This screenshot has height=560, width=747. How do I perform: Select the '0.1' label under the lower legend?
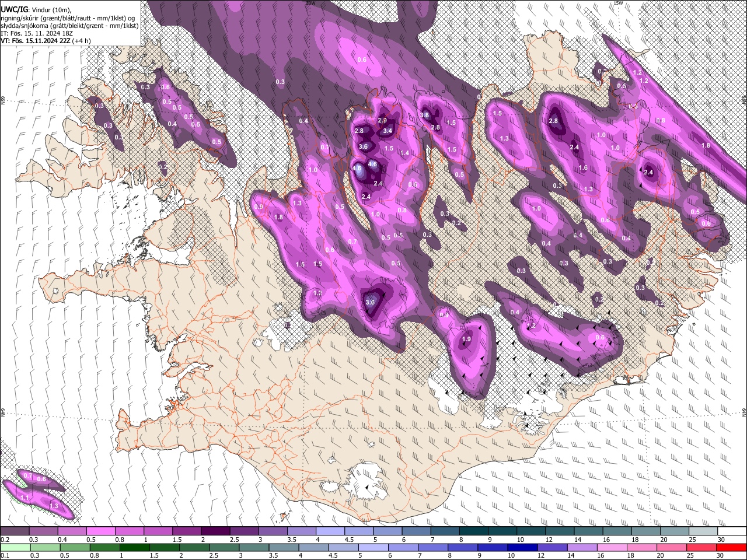coord(5,555)
